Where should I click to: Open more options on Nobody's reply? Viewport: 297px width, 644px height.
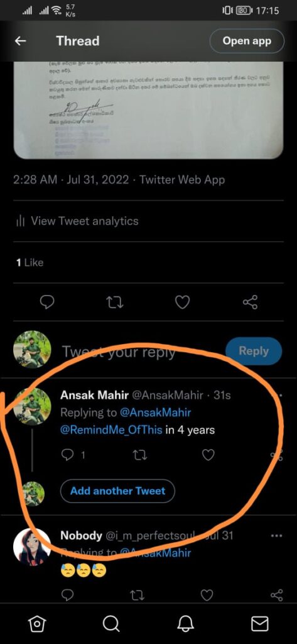(x=277, y=536)
